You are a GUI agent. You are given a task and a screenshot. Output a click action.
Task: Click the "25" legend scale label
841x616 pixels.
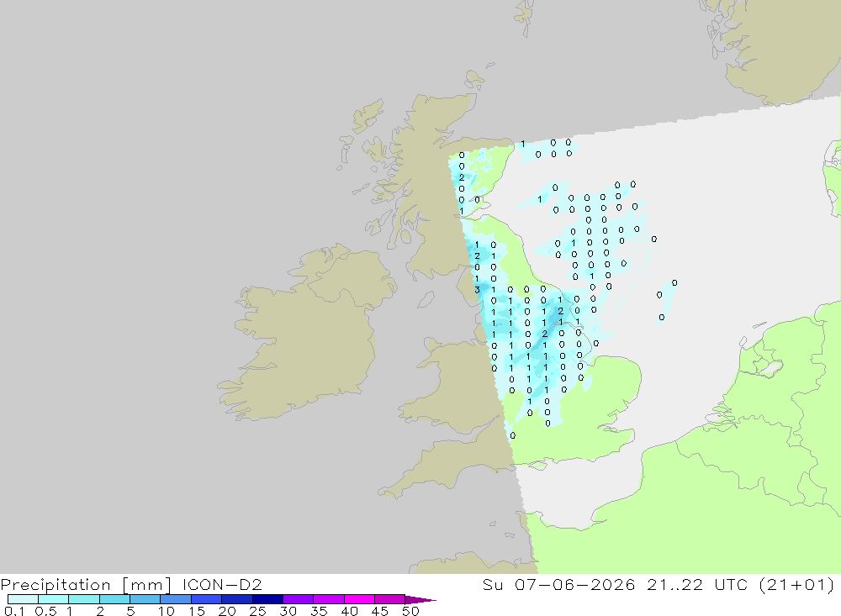(258, 611)
